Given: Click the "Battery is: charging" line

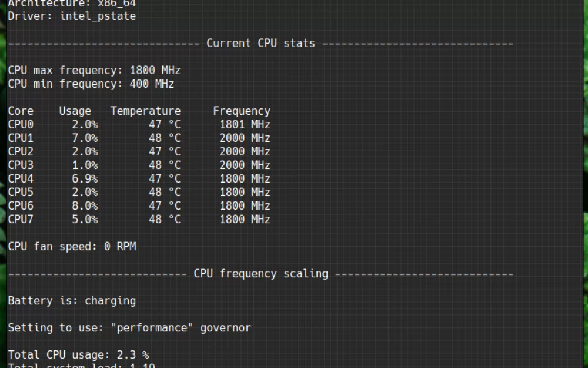Looking at the screenshot, I should coord(72,301).
